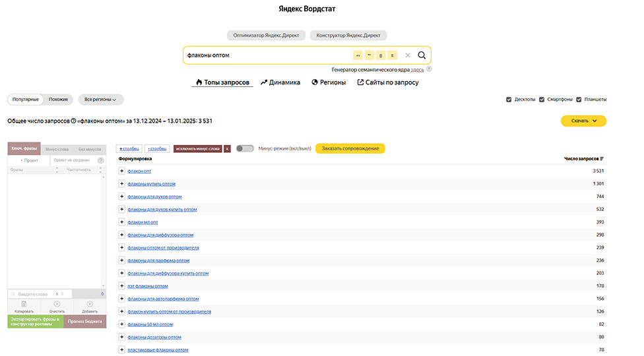Screen dimensions: 644x356
Task: Click plus icon beside 'флакон мл опт'
Action: coord(121,222)
